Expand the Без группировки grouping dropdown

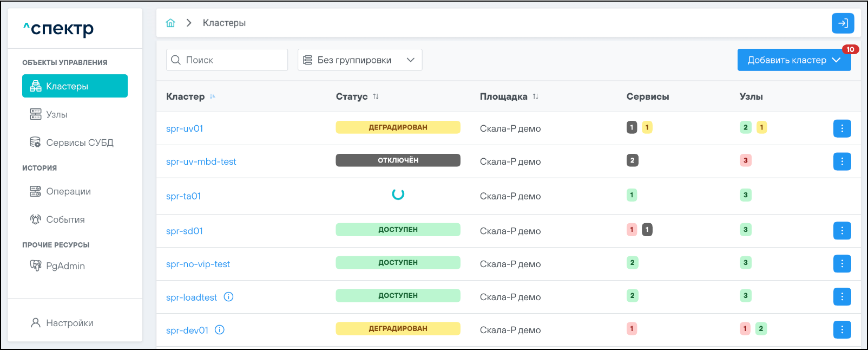coord(359,60)
